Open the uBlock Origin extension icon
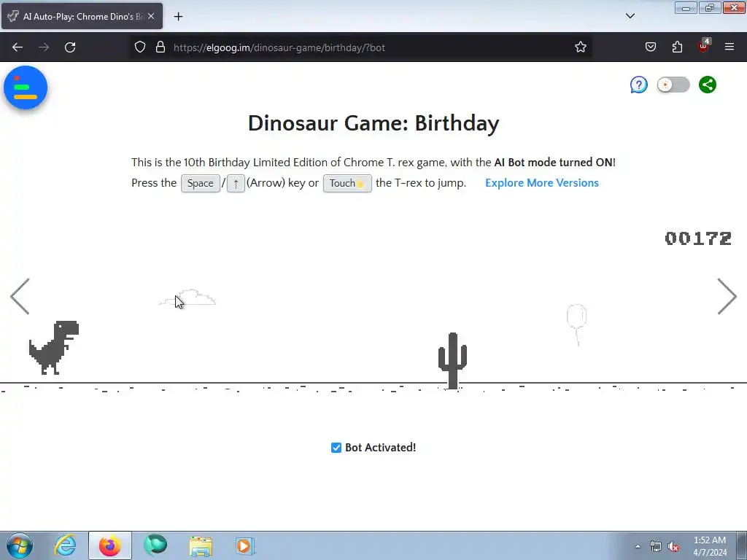 tap(704, 46)
